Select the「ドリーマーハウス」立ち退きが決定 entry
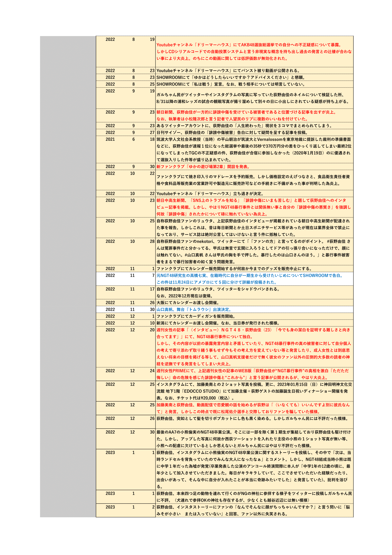Viewport: 392px width, 555px height. (254, 194)
